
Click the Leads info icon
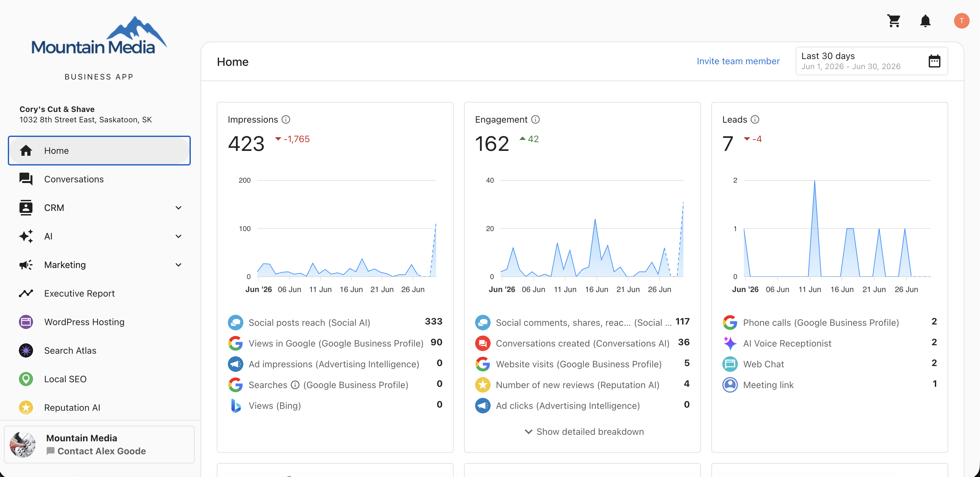pyautogui.click(x=755, y=119)
